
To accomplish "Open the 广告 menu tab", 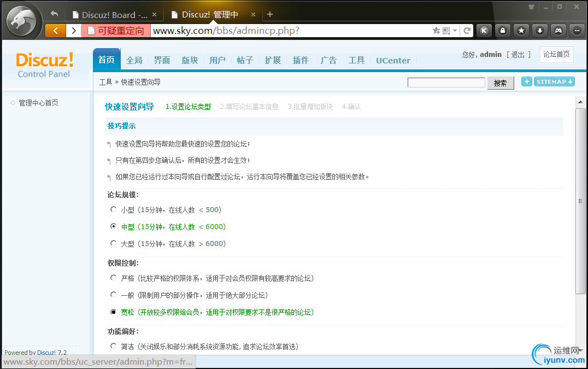I will (328, 60).
